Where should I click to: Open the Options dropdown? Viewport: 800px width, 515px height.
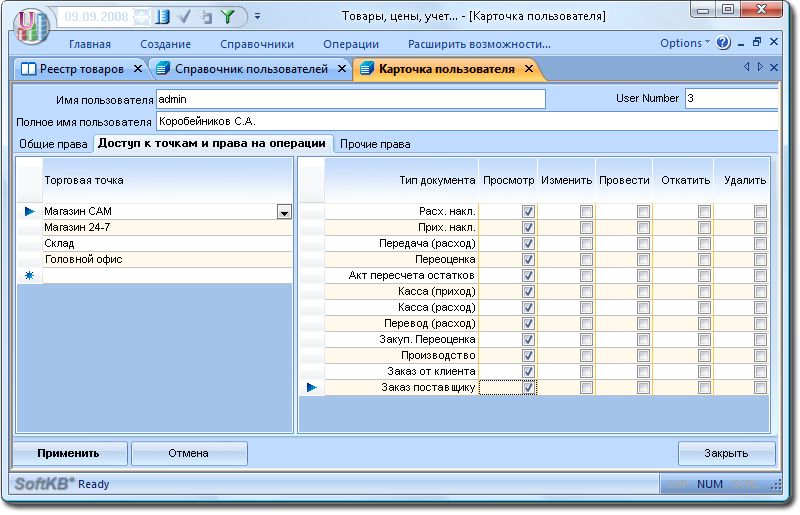[684, 43]
